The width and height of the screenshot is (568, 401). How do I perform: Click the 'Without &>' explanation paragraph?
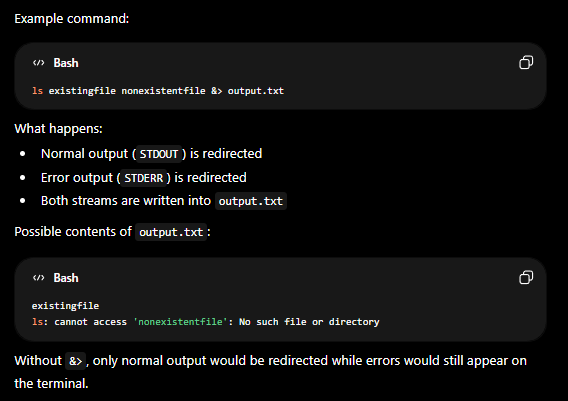270,372
